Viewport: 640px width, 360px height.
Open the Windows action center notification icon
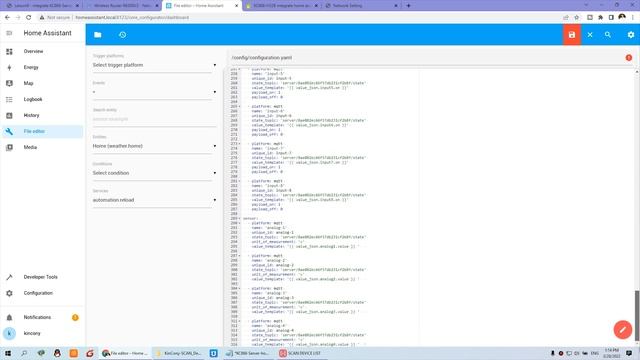point(629,353)
